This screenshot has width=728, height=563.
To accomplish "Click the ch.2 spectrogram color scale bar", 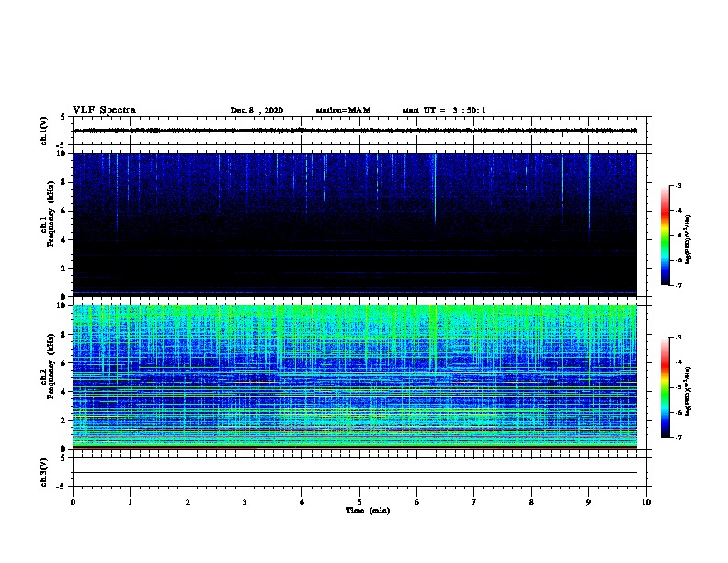I will coord(665,387).
